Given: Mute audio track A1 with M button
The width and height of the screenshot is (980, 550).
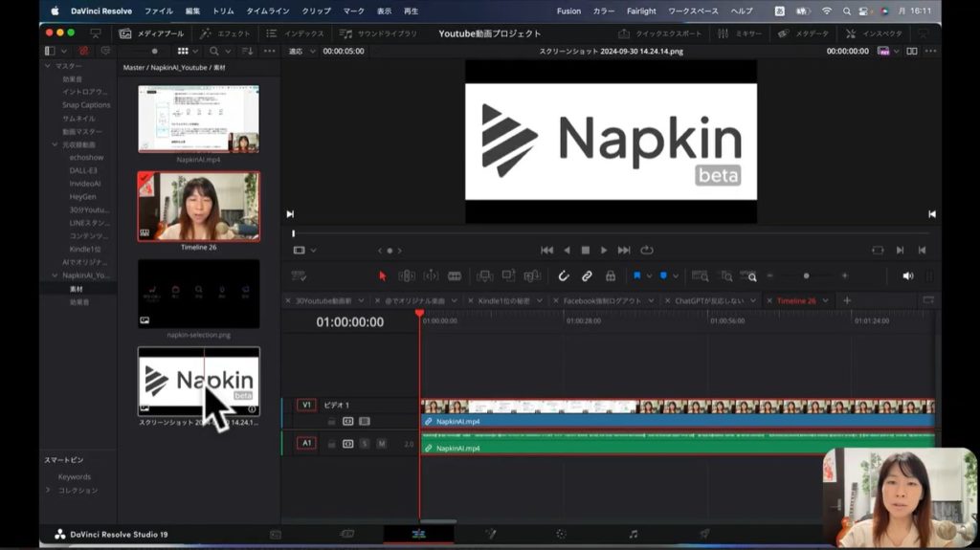Looking at the screenshot, I should pos(381,443).
